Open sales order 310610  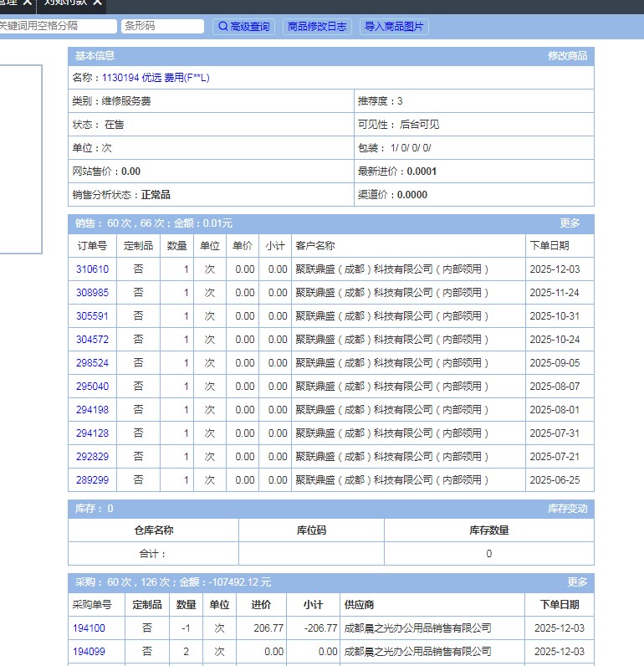(92, 269)
